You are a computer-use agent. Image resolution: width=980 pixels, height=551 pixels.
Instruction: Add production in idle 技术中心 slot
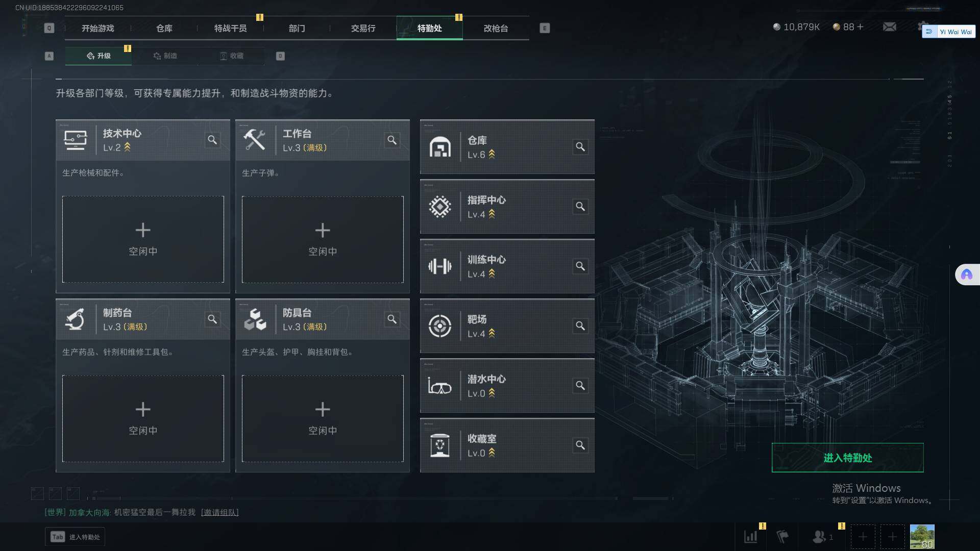[x=143, y=239]
